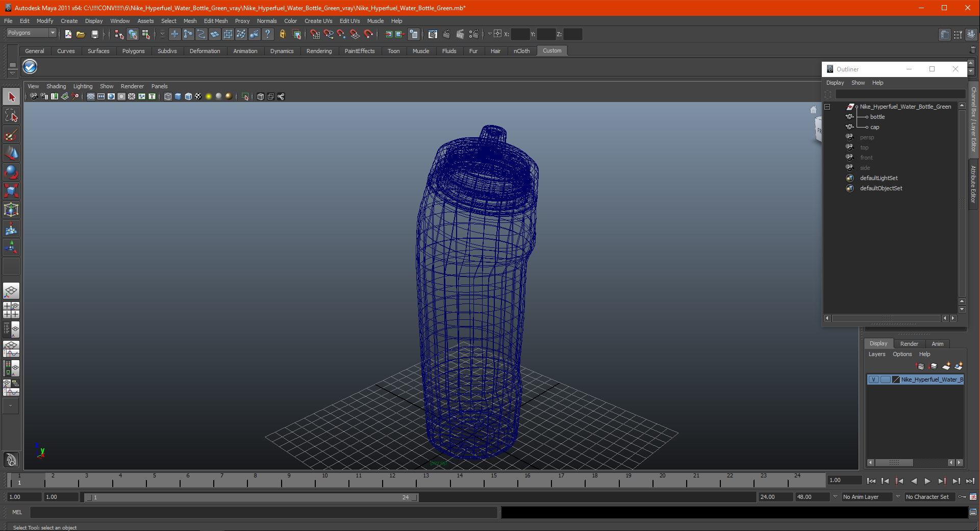Open viewport Shading menu

56,86
